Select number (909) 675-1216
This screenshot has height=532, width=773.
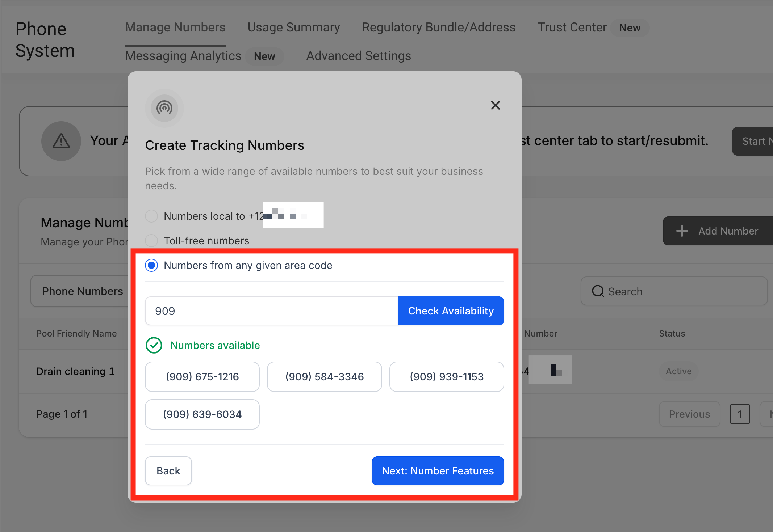[202, 376]
